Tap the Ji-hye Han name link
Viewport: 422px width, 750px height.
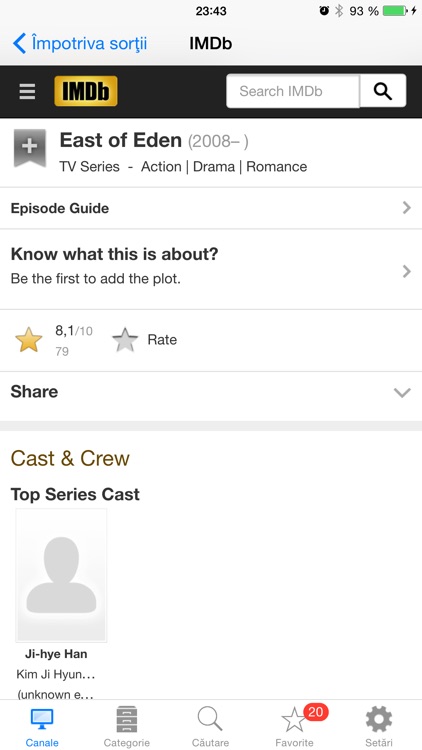pyautogui.click(x=56, y=654)
